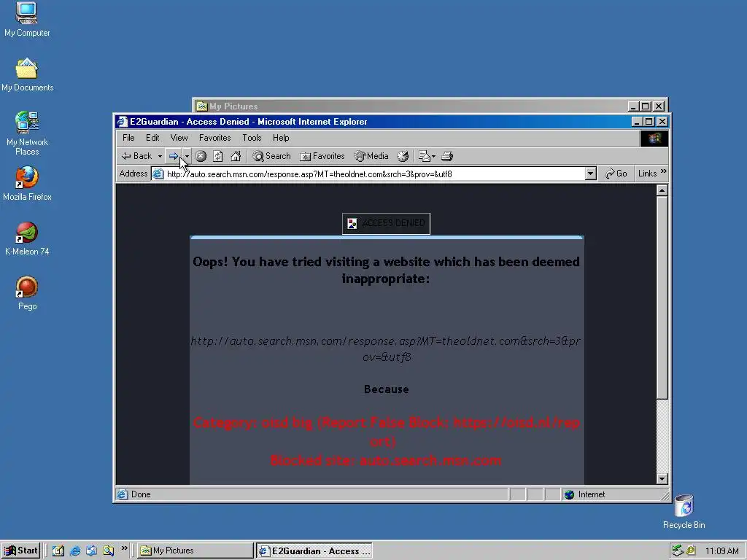Click the scrollbar down arrow

[x=662, y=479]
